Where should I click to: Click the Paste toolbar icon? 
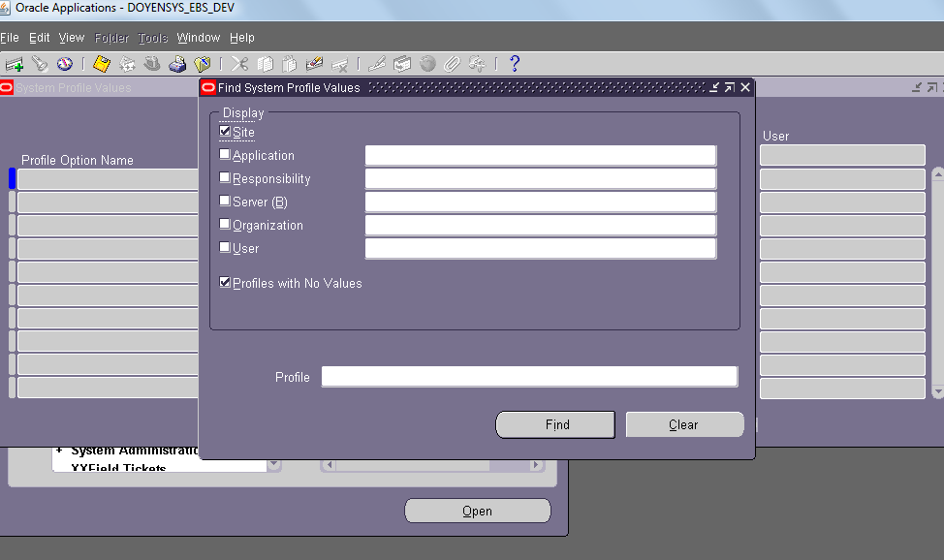click(x=290, y=63)
